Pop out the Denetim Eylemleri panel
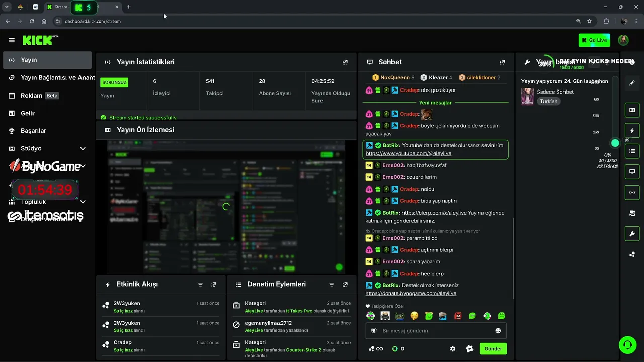 point(345,285)
